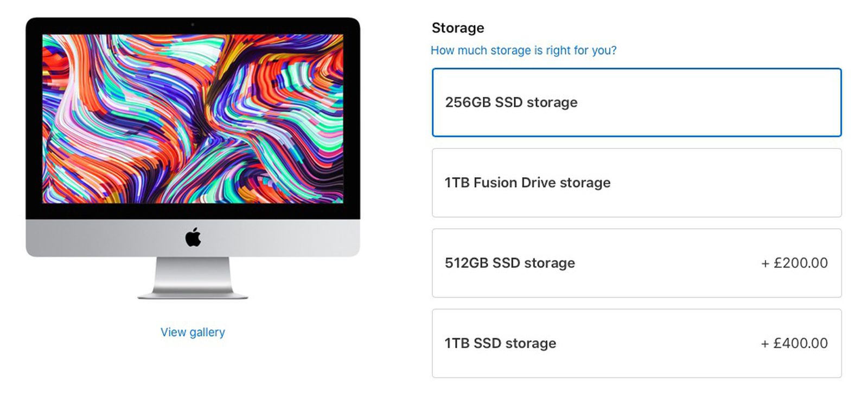Choose the 512GB SSD storage upgrade

tap(635, 263)
